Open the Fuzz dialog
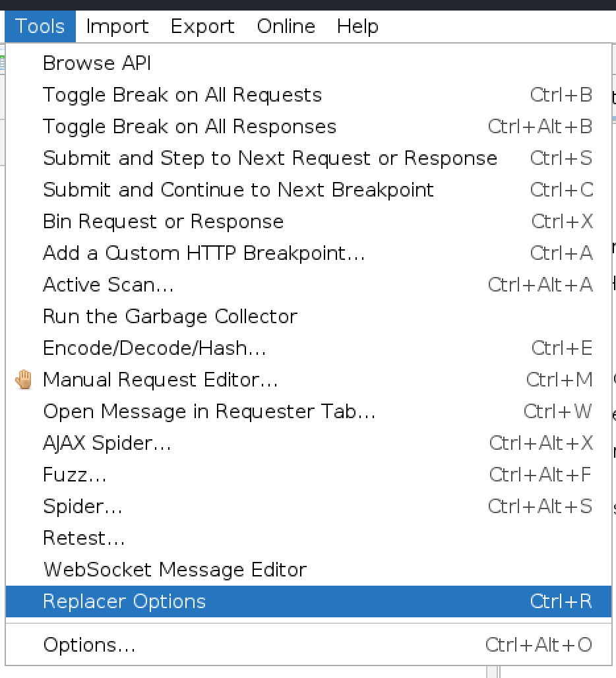 click(x=75, y=474)
